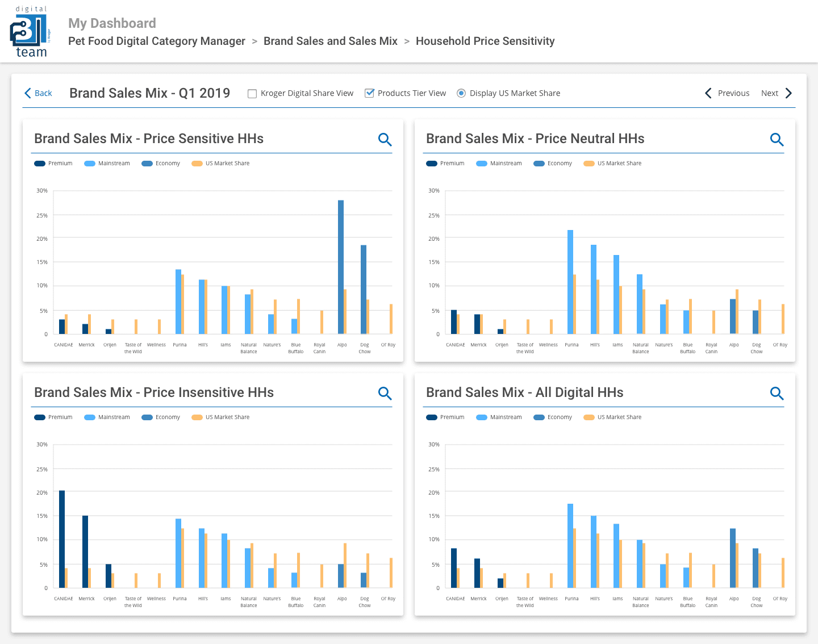Click Royal Canin market share bar, Price Neutral chart
This screenshot has height=644, width=818.
click(714, 322)
